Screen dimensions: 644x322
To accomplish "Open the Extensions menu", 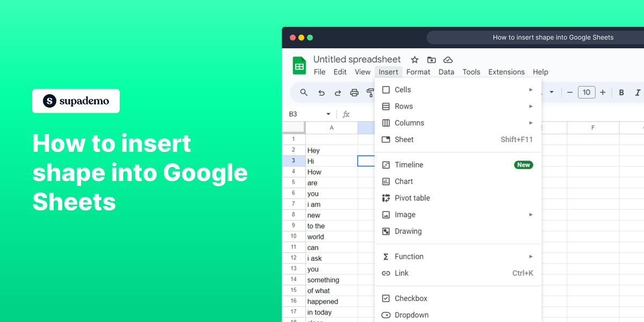I will coord(506,71).
